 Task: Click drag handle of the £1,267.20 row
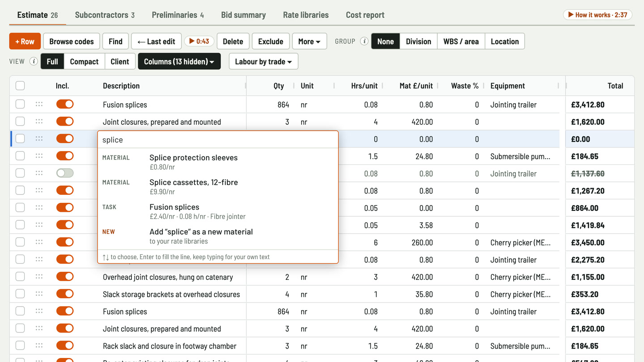[39, 191]
